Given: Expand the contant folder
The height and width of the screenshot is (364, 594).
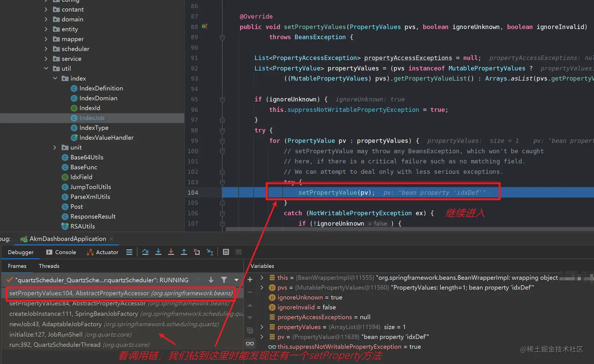Looking at the screenshot, I should tap(46, 9).
